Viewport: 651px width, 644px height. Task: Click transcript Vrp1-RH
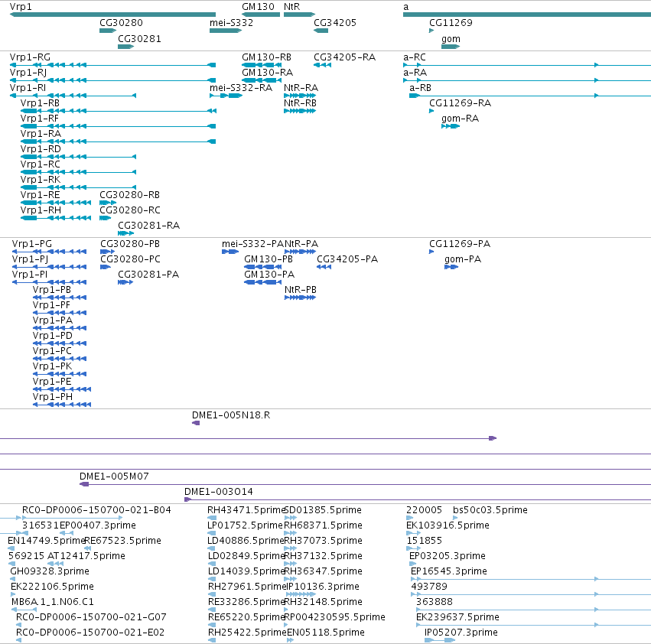[56, 218]
